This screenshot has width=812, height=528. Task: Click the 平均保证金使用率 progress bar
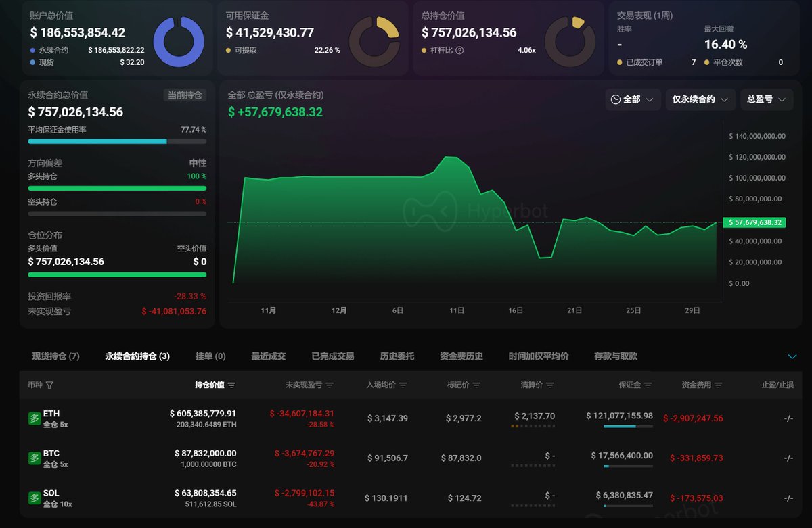click(x=117, y=141)
